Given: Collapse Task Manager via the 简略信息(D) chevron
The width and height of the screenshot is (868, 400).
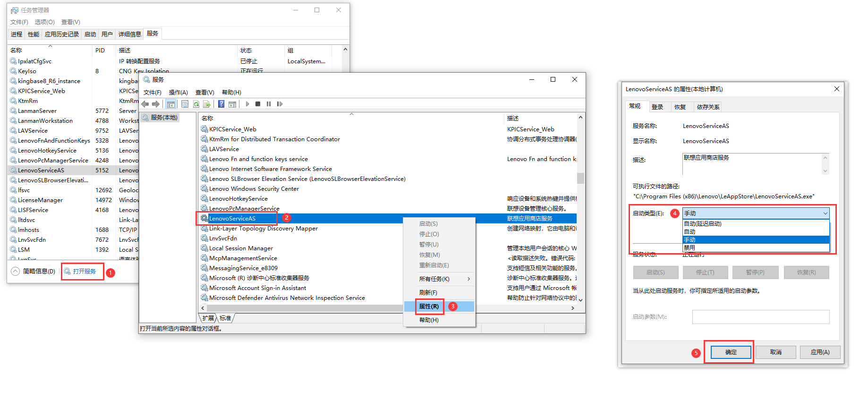Looking at the screenshot, I should [16, 271].
